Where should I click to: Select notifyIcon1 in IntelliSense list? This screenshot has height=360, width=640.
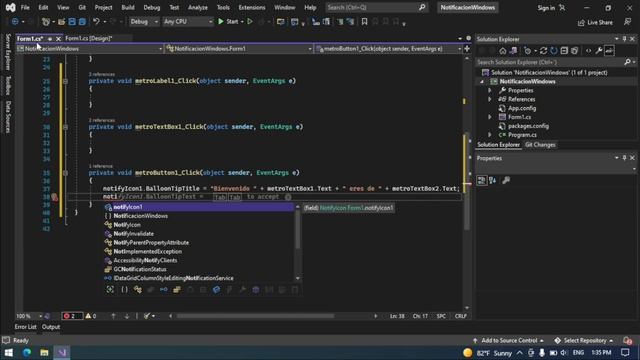tap(198, 207)
